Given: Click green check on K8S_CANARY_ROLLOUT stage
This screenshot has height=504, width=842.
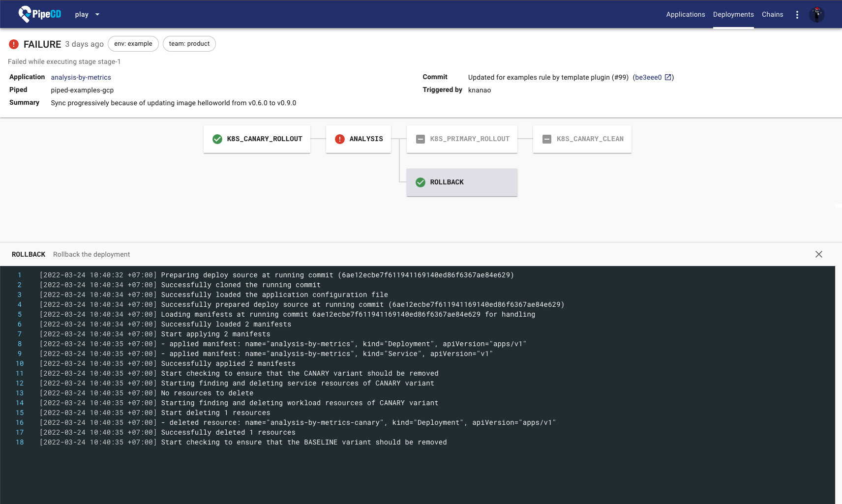Looking at the screenshot, I should click(x=217, y=139).
